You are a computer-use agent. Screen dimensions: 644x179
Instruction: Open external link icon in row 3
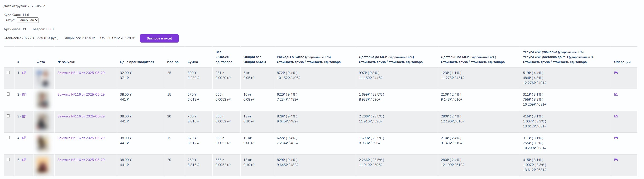(x=24, y=116)
